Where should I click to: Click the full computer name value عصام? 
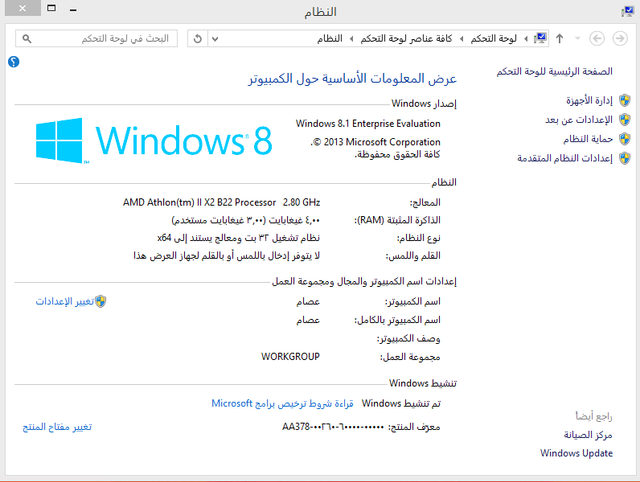coord(308,320)
